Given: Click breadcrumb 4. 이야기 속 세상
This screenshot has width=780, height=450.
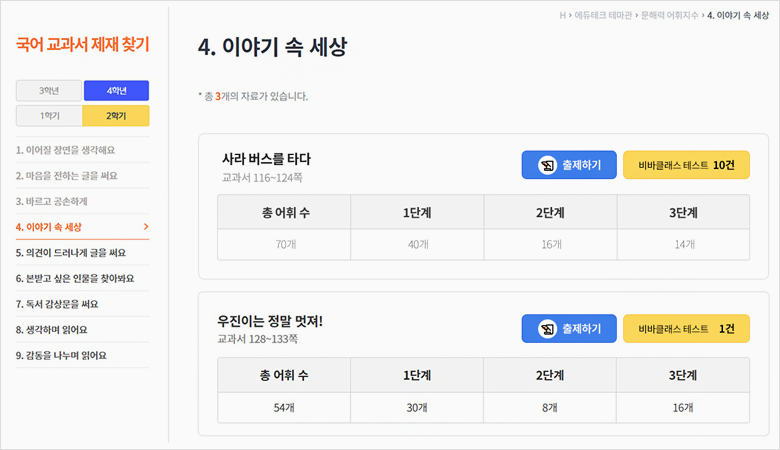Looking at the screenshot, I should (x=738, y=15).
